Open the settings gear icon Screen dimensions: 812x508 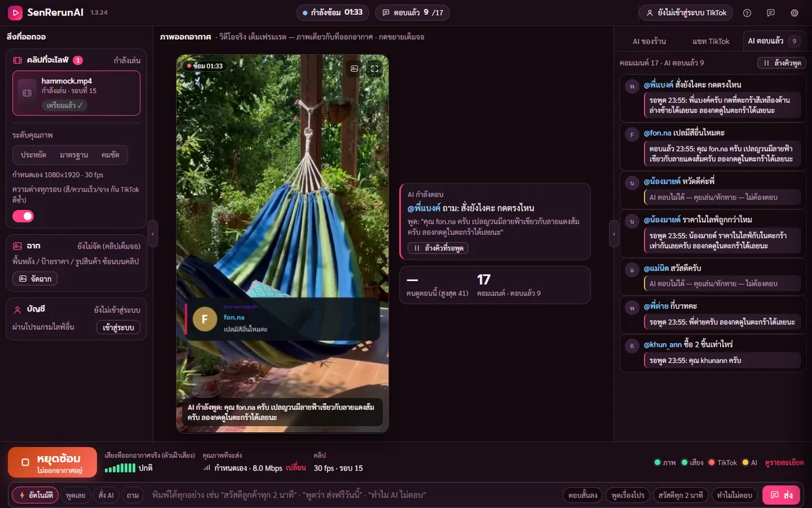794,13
